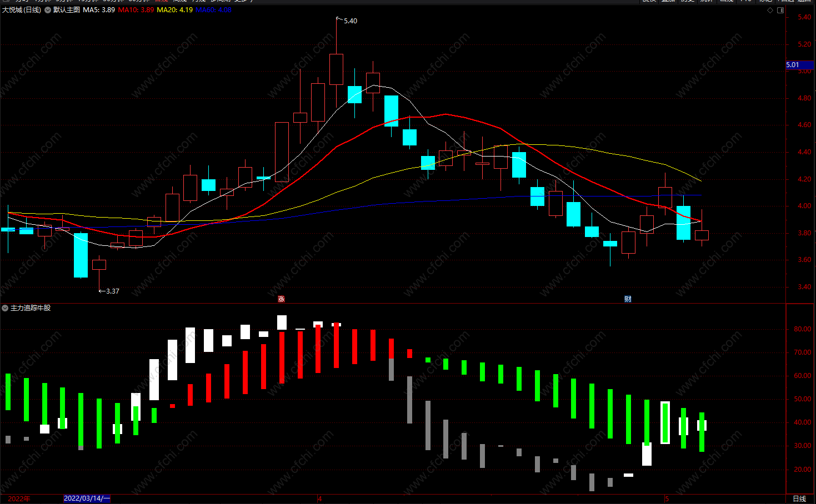Click the 3.37 low price annotation

(113, 291)
